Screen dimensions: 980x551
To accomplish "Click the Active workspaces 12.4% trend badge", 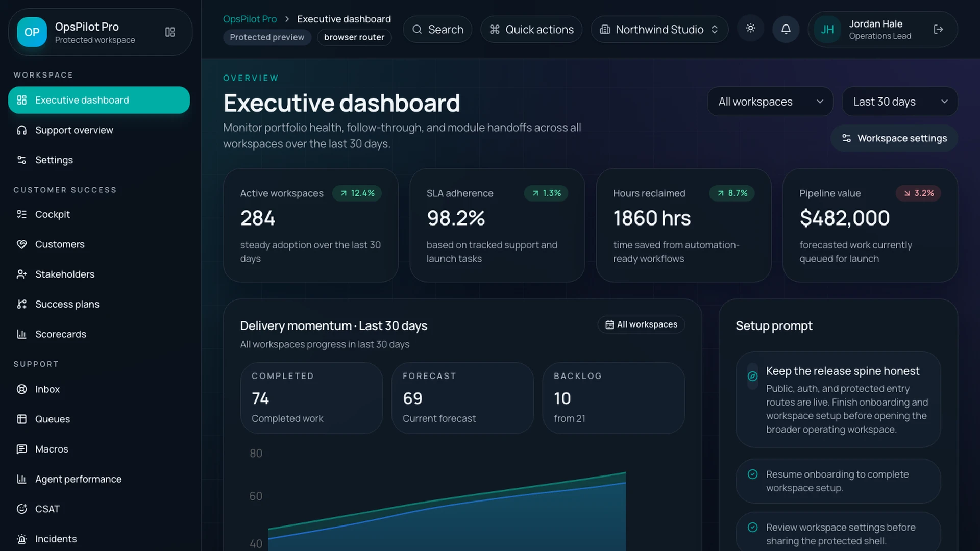I will tap(357, 193).
